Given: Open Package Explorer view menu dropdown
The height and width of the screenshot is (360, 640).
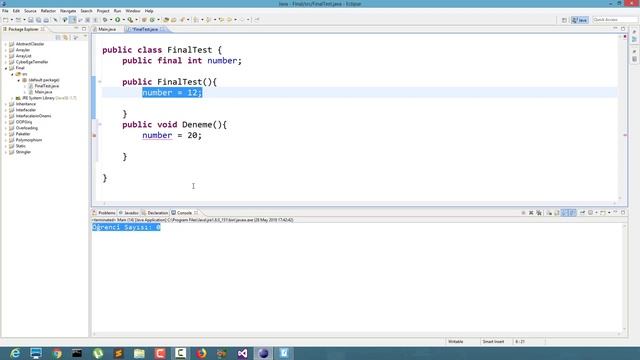Looking at the screenshot, I should [85, 37].
